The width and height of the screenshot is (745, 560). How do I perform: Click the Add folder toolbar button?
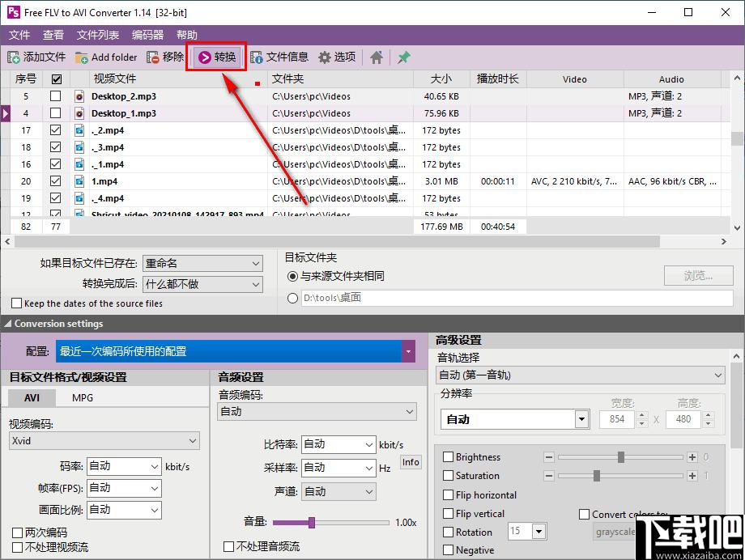[106, 57]
